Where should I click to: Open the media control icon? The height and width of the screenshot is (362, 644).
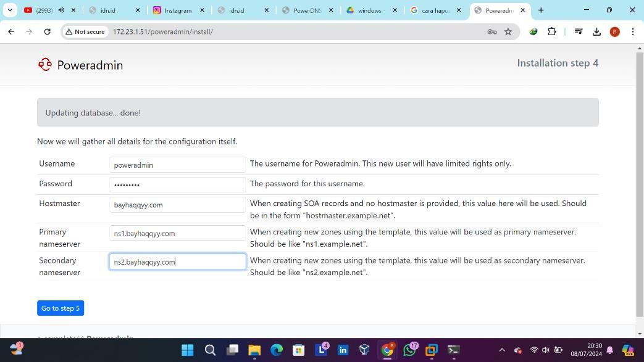[x=579, y=31]
